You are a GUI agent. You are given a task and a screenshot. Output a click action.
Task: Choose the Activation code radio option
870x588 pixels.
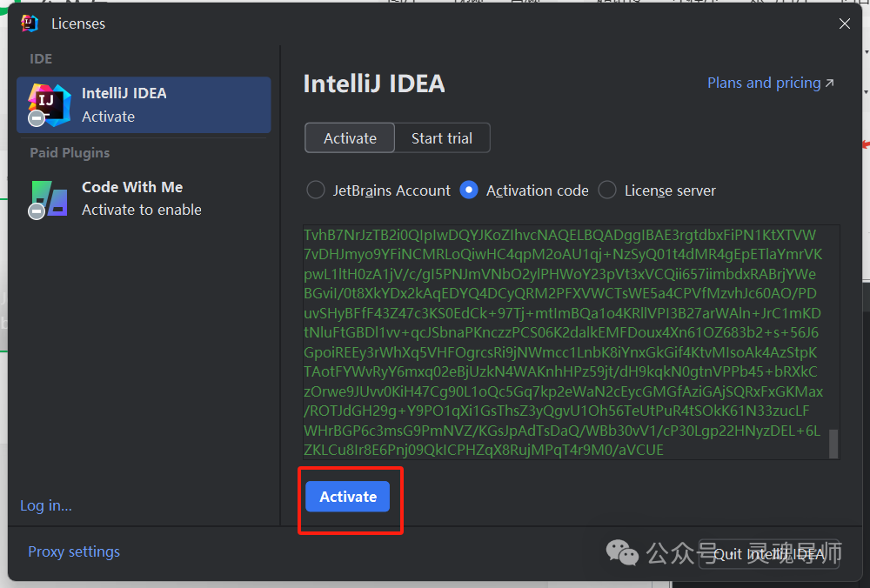click(469, 190)
